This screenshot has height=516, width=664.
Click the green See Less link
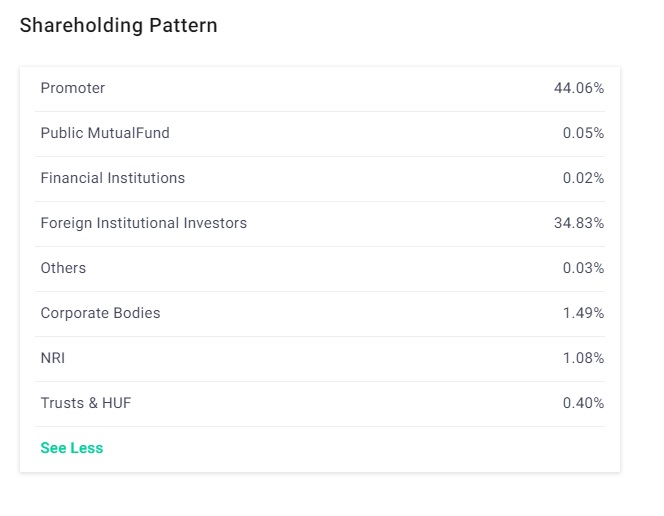(71, 448)
